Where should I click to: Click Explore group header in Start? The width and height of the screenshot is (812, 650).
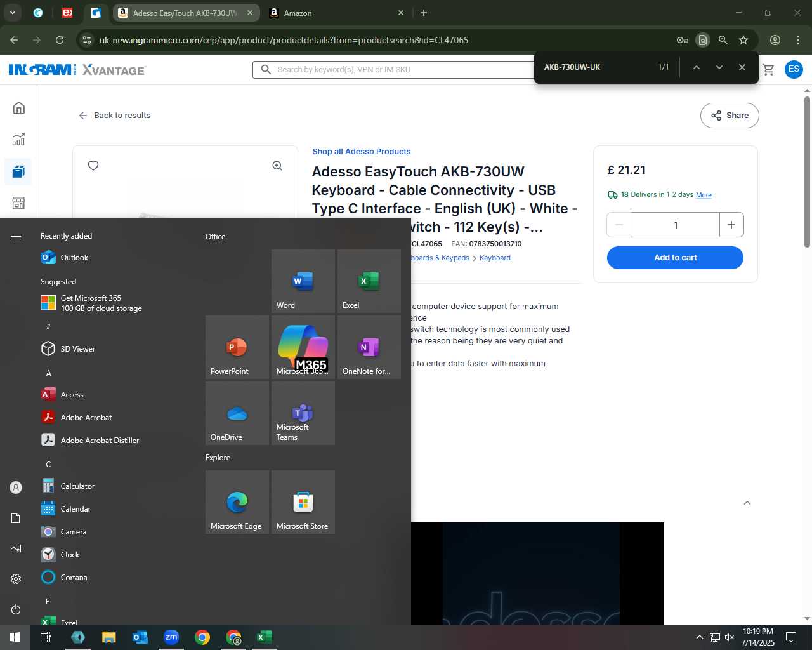pyautogui.click(x=218, y=458)
